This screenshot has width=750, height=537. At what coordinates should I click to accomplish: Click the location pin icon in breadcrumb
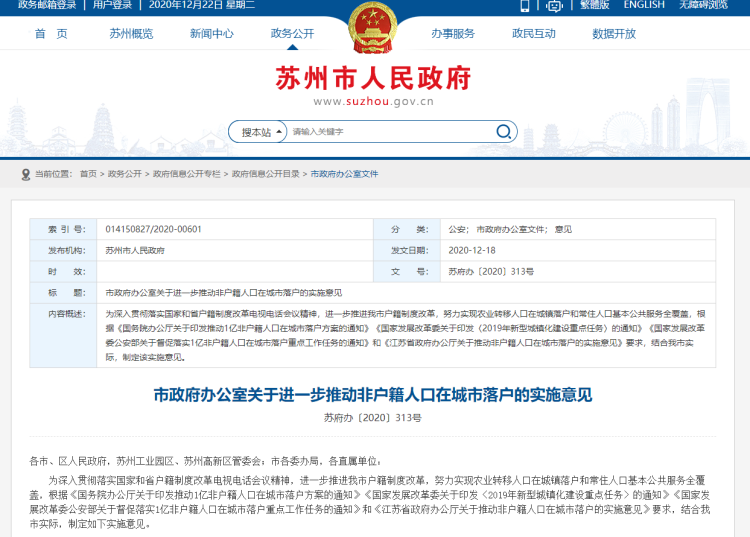[26, 175]
